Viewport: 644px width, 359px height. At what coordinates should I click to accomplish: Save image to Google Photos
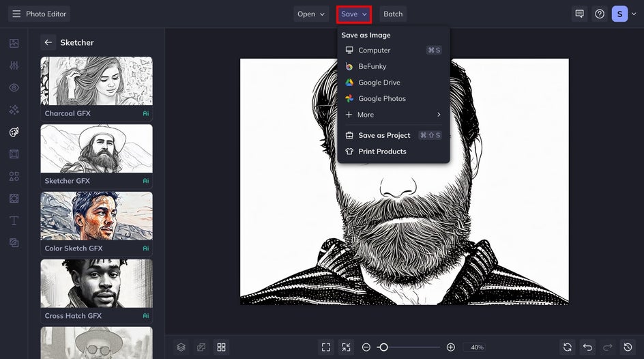pyautogui.click(x=394, y=98)
